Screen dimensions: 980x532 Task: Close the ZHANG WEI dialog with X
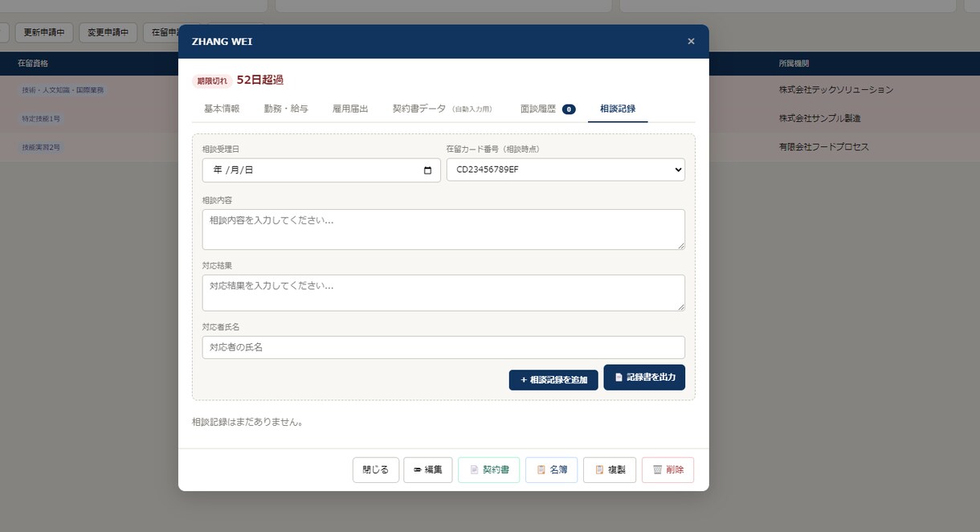(691, 42)
